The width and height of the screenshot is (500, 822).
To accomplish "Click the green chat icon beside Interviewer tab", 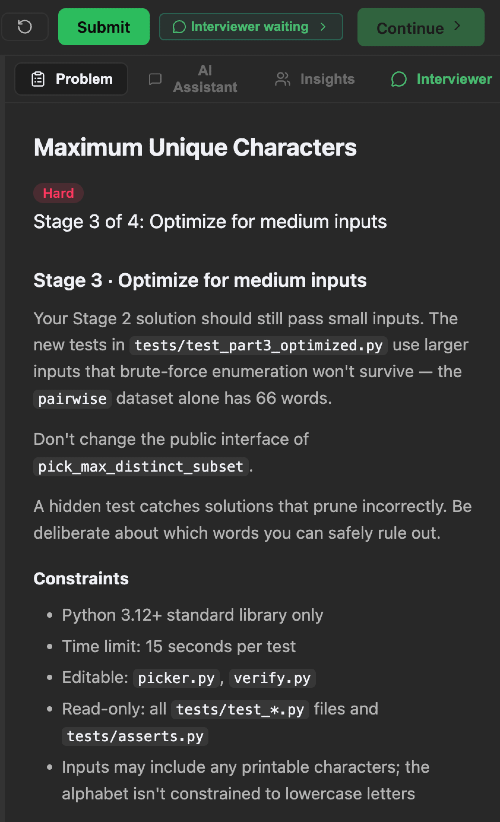I will (399, 79).
